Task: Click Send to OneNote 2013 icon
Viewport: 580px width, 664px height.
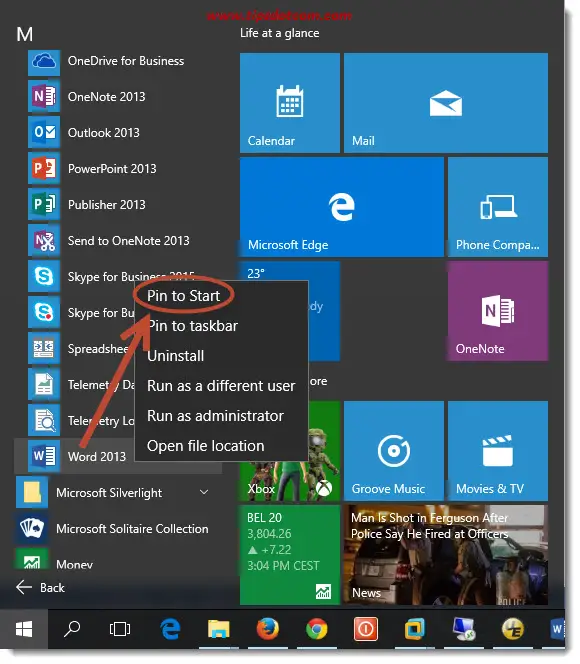Action: (x=44, y=241)
